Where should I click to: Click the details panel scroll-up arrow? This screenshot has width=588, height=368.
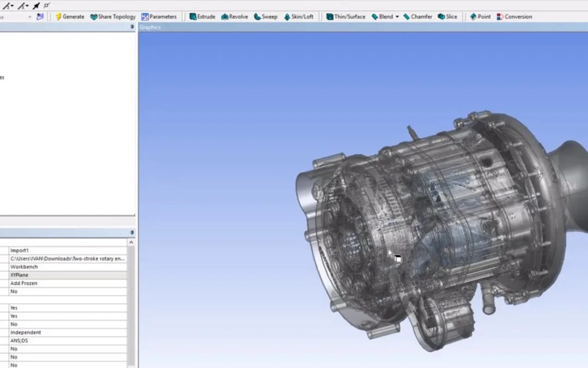click(131, 243)
